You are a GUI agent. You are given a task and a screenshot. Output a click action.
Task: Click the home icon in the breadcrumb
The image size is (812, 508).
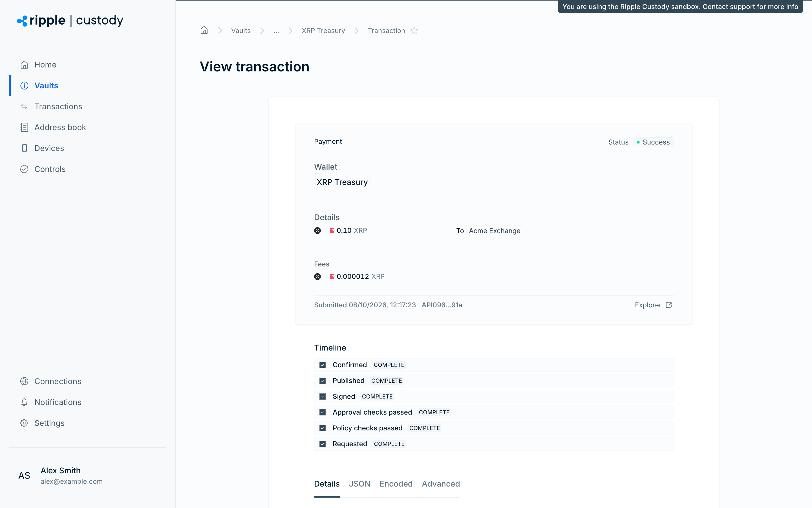[x=204, y=30]
